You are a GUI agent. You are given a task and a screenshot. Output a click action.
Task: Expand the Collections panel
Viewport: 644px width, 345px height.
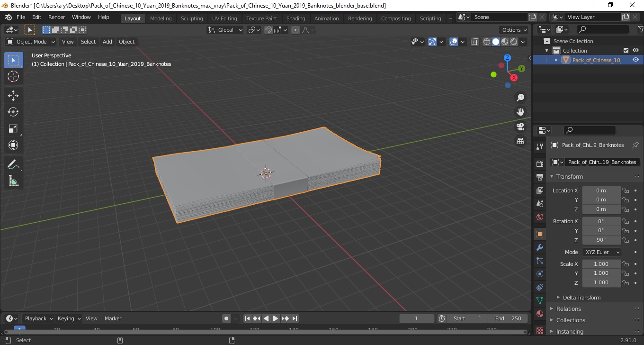tap(571, 320)
